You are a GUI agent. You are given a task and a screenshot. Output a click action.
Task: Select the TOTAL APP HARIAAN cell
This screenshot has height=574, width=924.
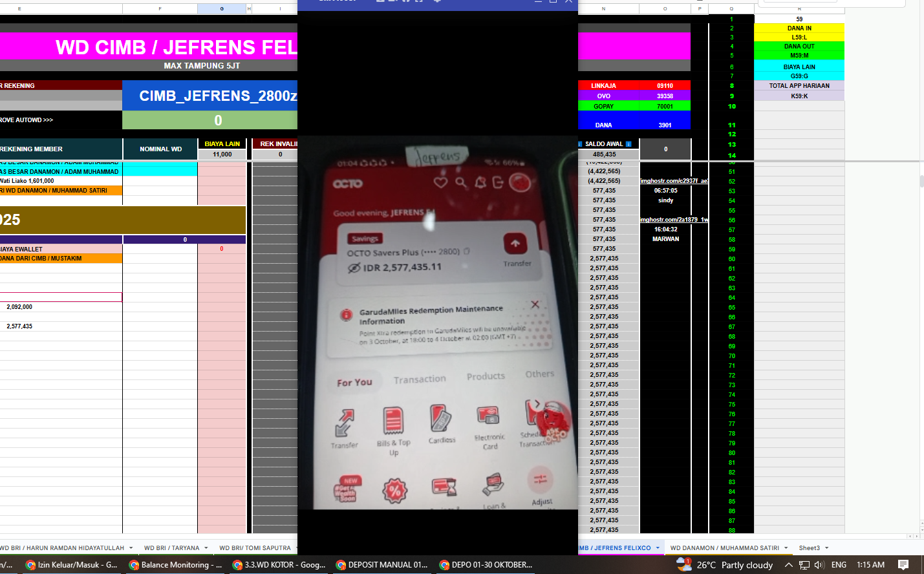point(799,85)
